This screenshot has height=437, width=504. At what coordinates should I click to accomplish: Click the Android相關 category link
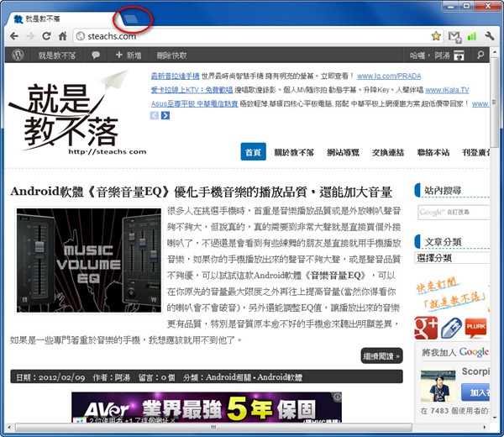pyautogui.click(x=228, y=376)
